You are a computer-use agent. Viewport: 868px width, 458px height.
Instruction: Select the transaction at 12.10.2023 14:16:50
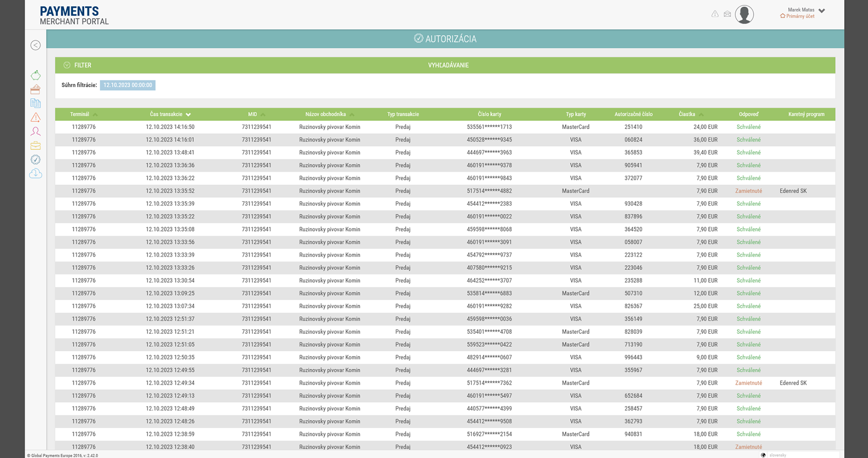[x=445, y=127]
